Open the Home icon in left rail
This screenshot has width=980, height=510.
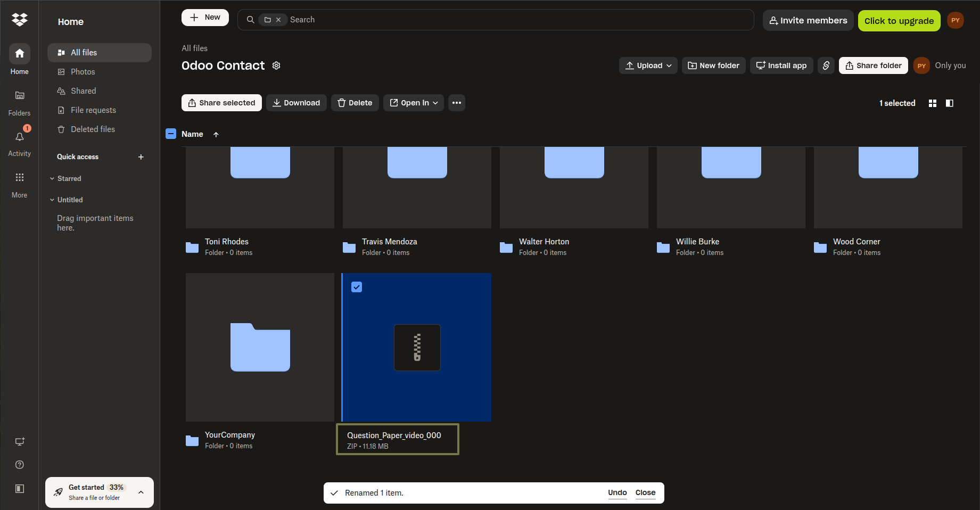click(x=20, y=53)
